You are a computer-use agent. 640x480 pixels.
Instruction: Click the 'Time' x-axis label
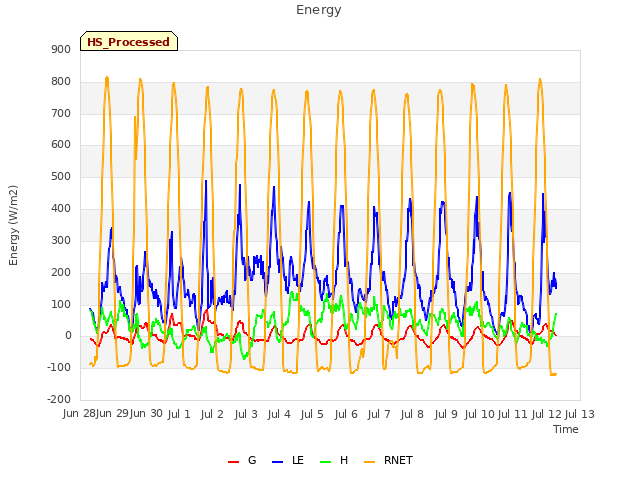[x=566, y=429]
